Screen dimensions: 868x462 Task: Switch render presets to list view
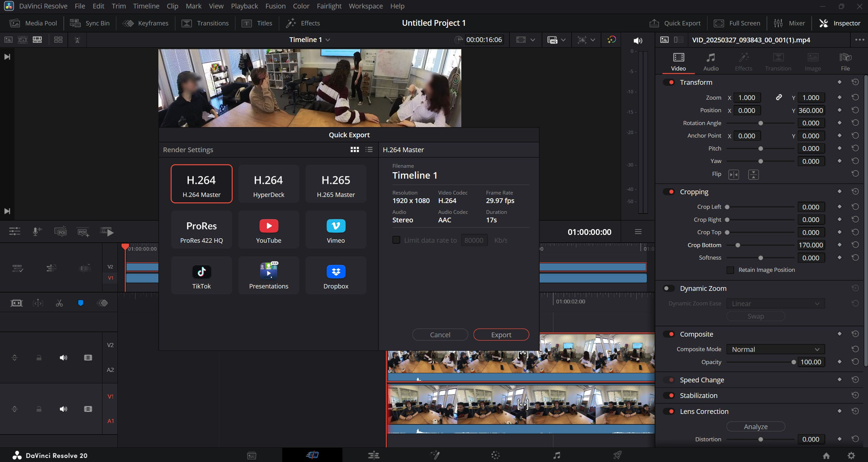[369, 149]
